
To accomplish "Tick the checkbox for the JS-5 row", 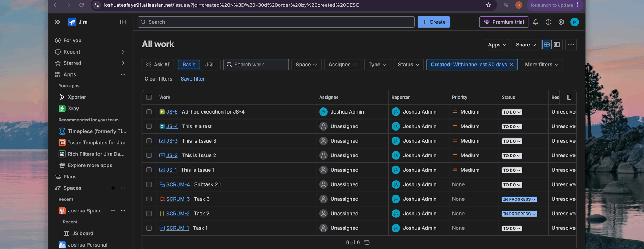I will point(149,112).
